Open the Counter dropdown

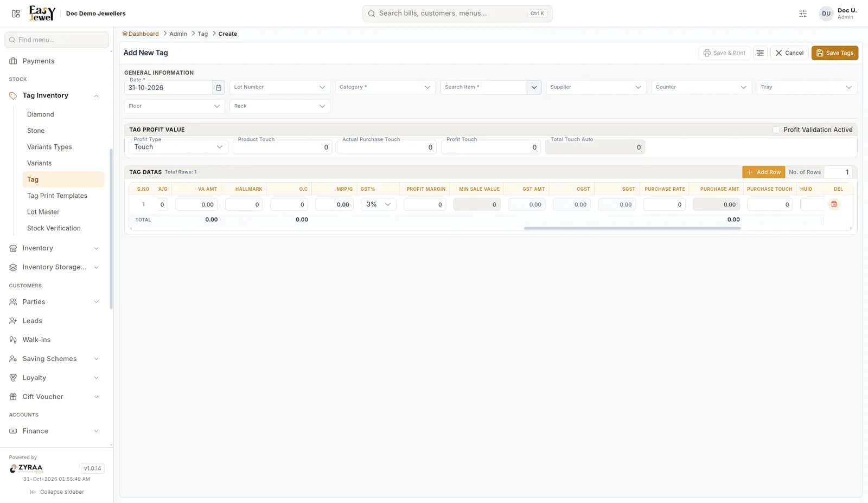coord(701,87)
